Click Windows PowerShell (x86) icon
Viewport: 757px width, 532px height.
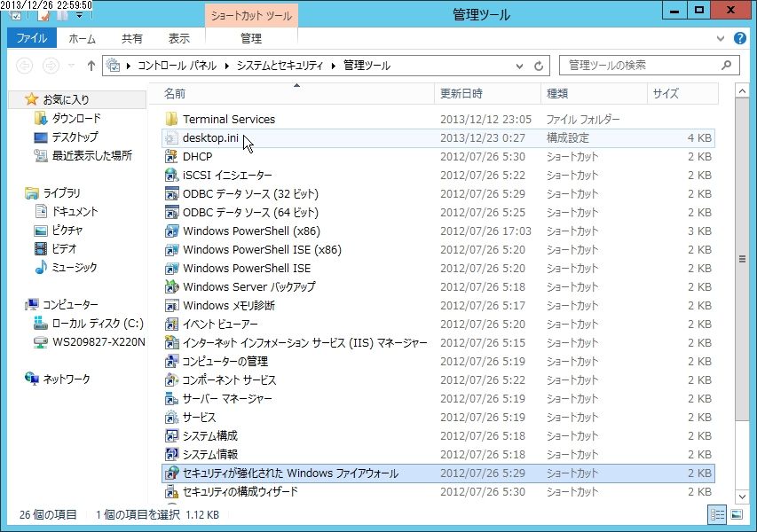[171, 231]
